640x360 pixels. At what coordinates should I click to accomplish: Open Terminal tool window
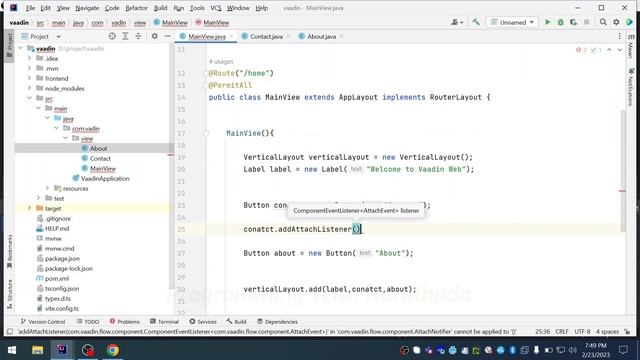[164, 322]
